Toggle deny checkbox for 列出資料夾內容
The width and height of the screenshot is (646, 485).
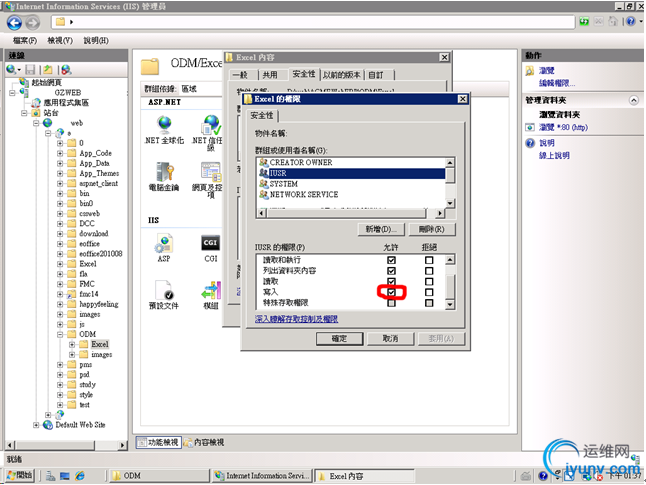pos(429,271)
